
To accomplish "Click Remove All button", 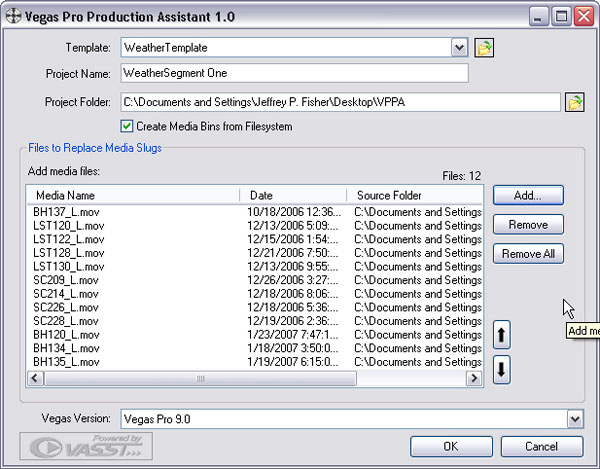I will 528,254.
